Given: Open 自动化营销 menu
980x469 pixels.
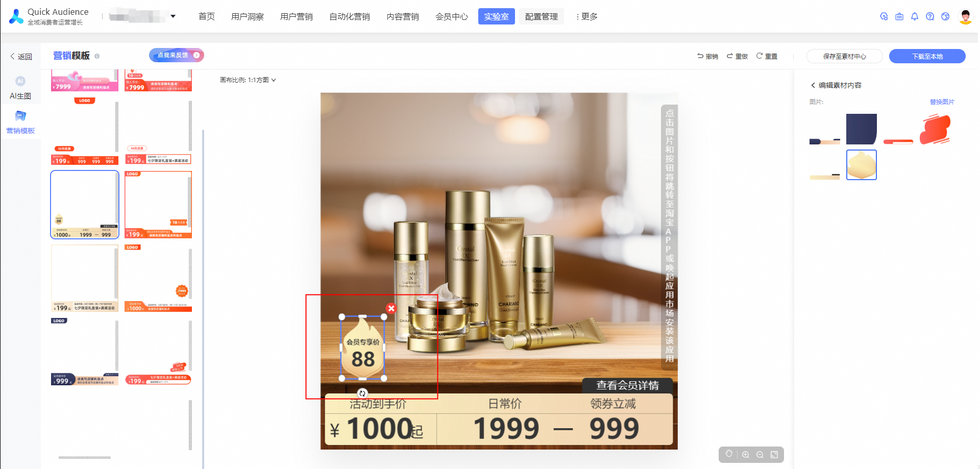Looking at the screenshot, I should point(350,16).
